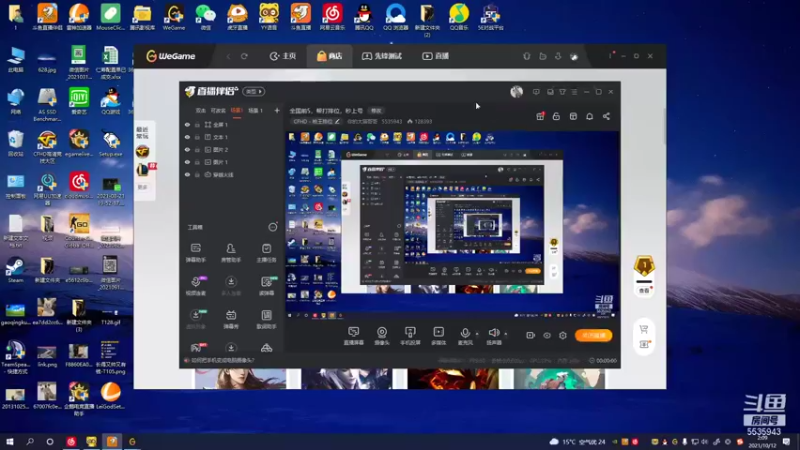Hide the 图片 2 layer
800x450 pixels.
click(187, 149)
